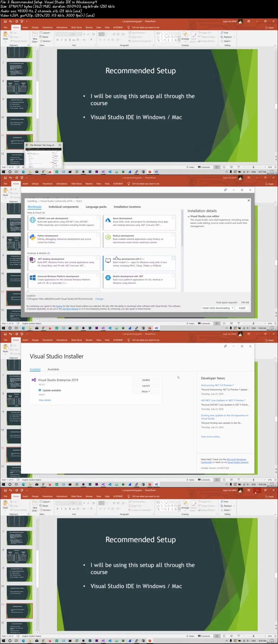Click the Visual Studio Enterprise 2019 logo icon
Image resolution: width=278 pixels, height=644 pixels.
tap(34, 380)
